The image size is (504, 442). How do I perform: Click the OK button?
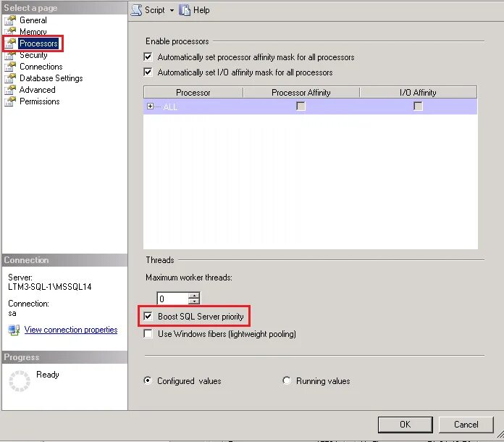[x=406, y=425]
